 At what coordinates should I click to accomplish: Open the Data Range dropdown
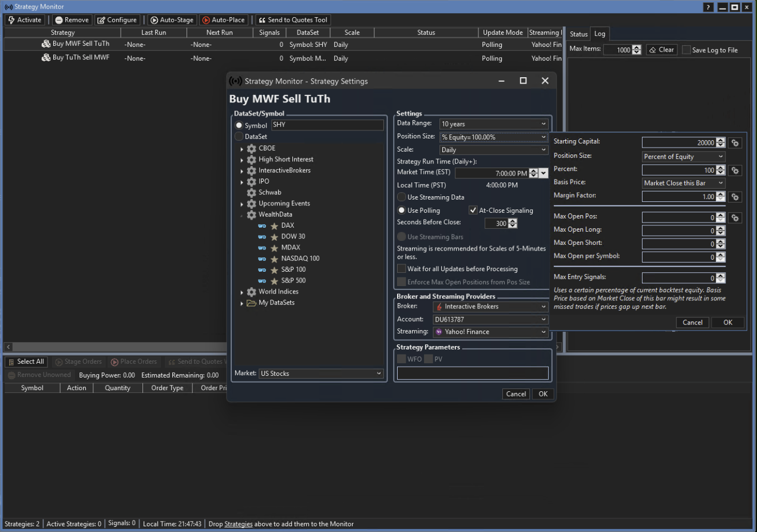[493, 124]
